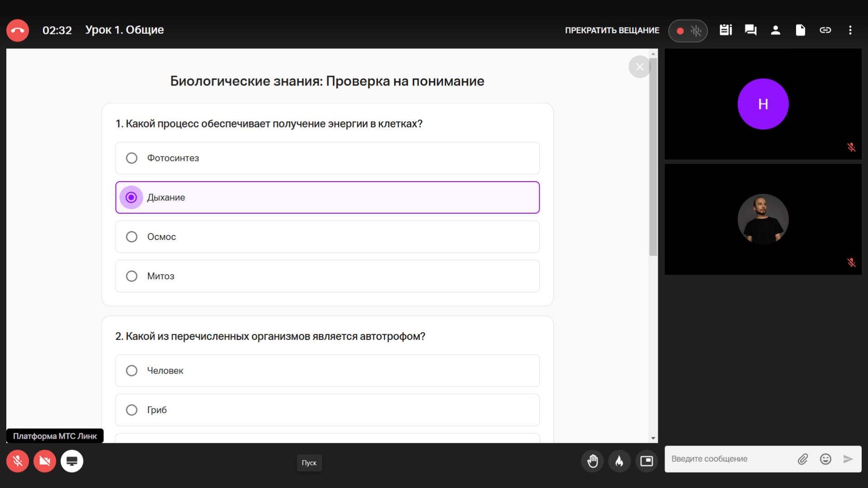Select Гриб for question two

point(132,410)
